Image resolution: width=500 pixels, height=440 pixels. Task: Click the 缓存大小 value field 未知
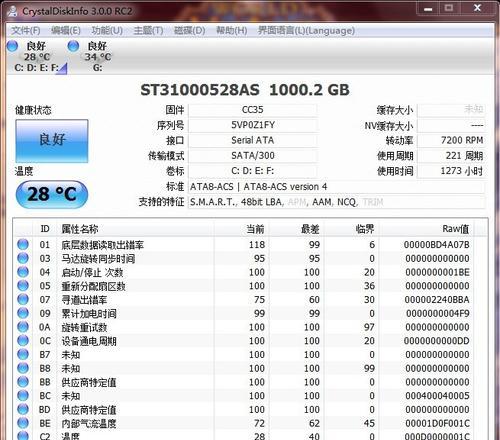(451, 110)
